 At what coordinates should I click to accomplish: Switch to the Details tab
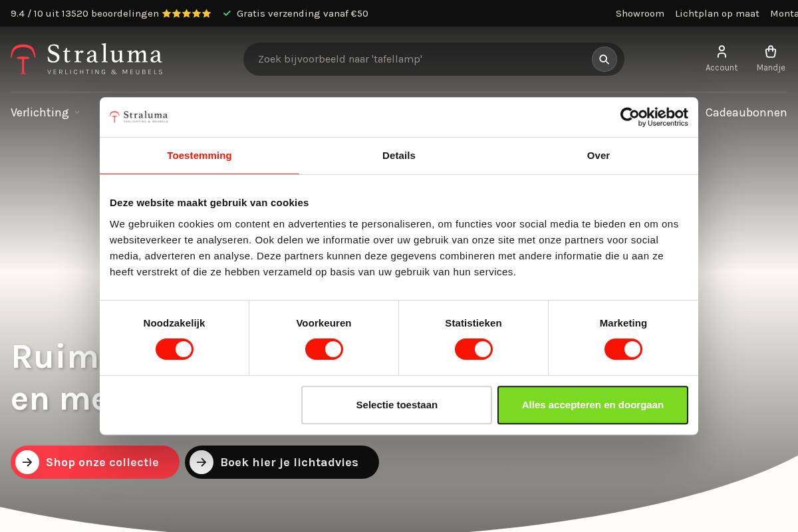pyautogui.click(x=399, y=156)
